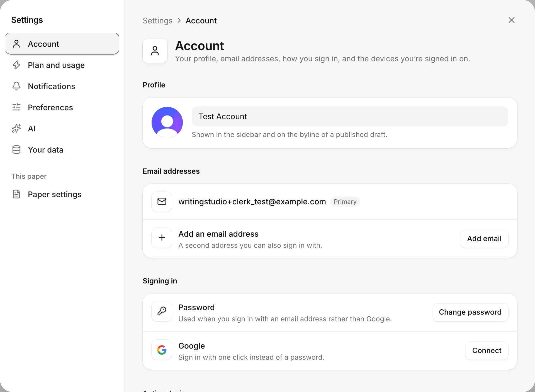Click the sliders Preferences icon
Image resolution: width=535 pixels, height=392 pixels.
[16, 107]
